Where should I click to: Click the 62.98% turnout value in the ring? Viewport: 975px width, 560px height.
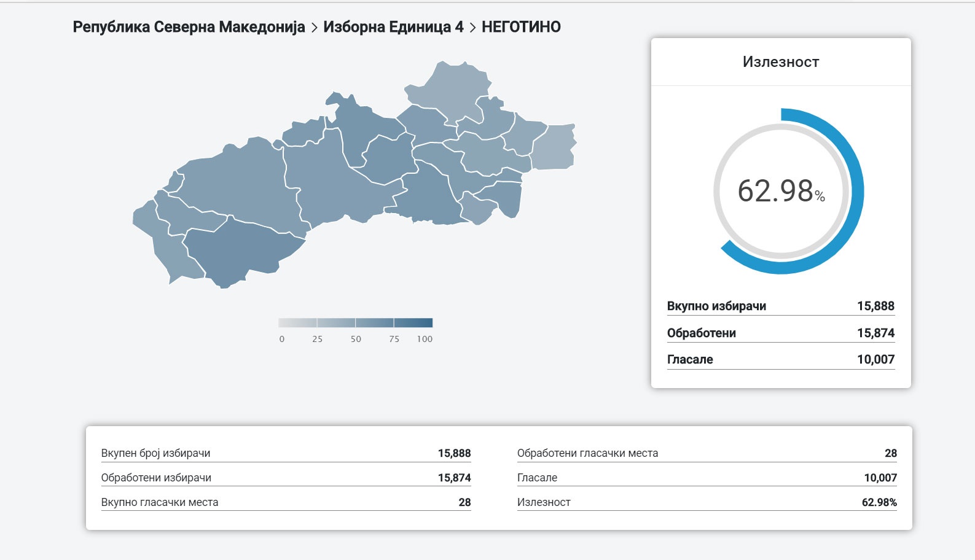781,191
